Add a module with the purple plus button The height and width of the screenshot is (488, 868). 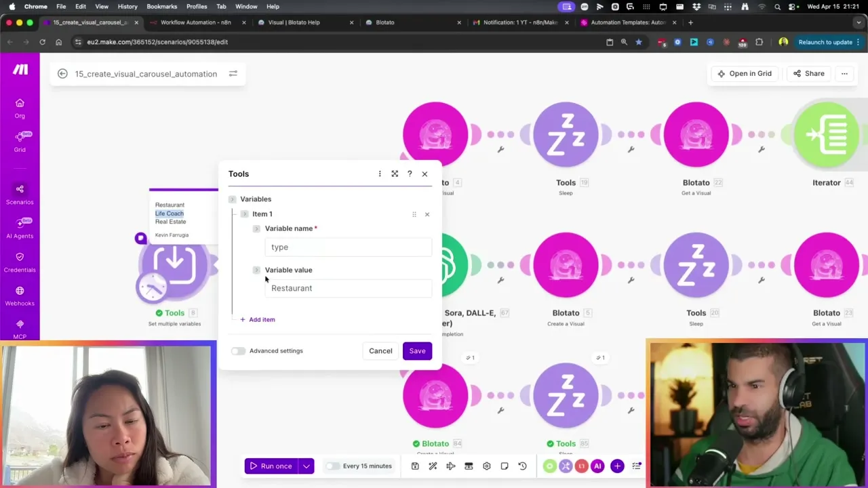[617, 466]
